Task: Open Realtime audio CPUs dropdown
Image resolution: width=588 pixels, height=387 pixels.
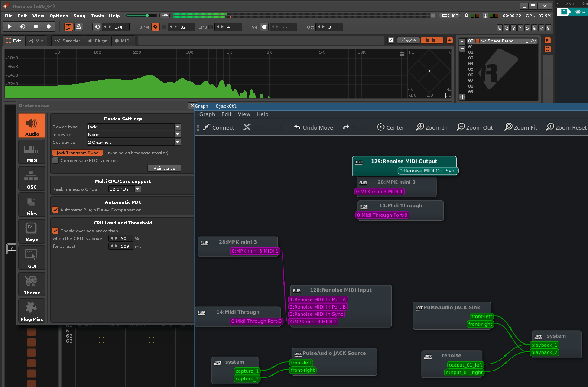Action: (124, 189)
